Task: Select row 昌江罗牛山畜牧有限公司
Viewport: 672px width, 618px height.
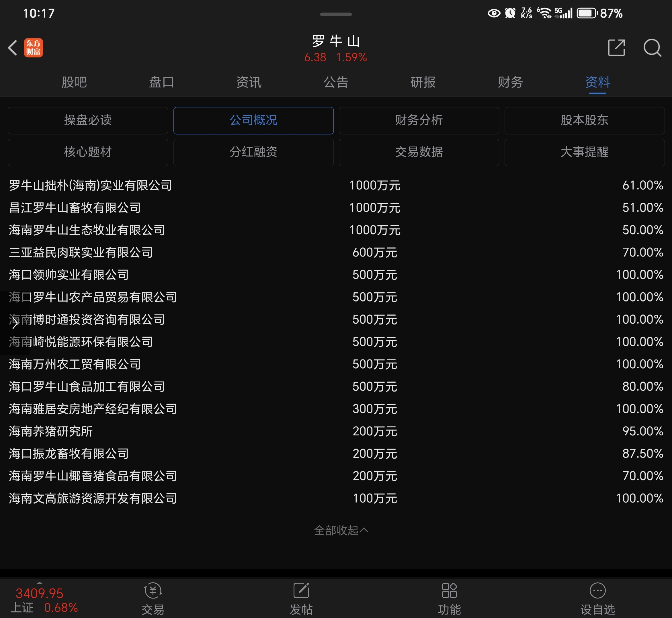Action: 336,208
